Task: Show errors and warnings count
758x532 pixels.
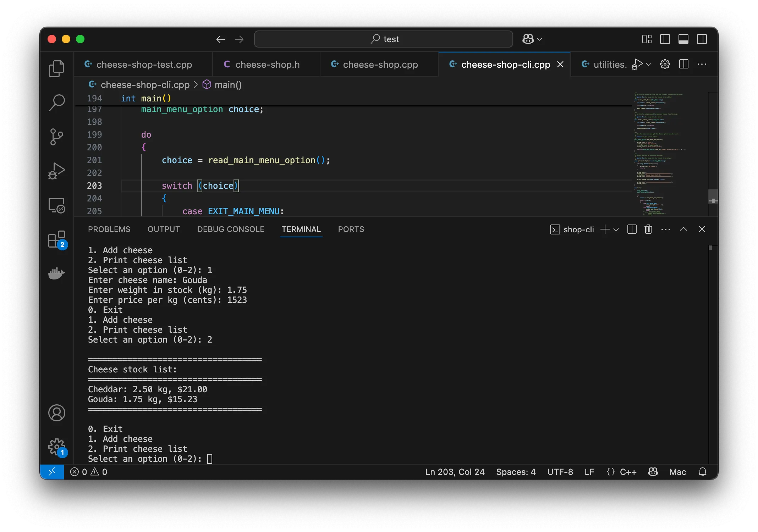Action: click(89, 472)
